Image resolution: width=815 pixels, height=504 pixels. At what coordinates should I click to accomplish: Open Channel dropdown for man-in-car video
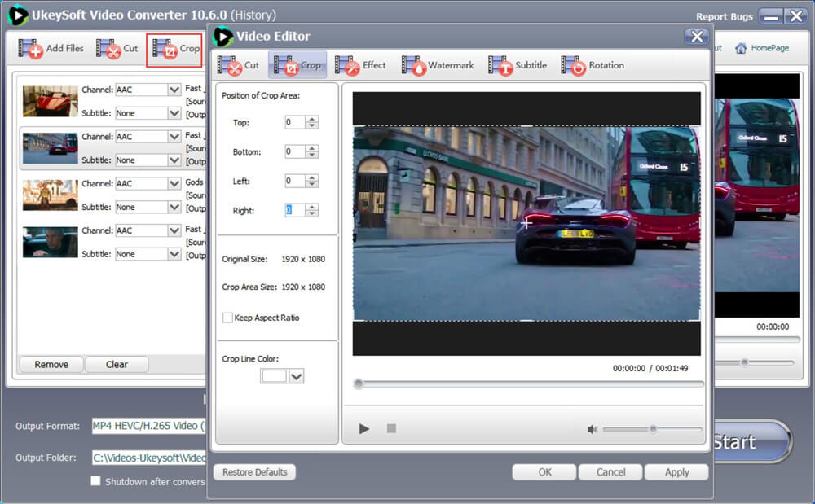[x=174, y=230]
